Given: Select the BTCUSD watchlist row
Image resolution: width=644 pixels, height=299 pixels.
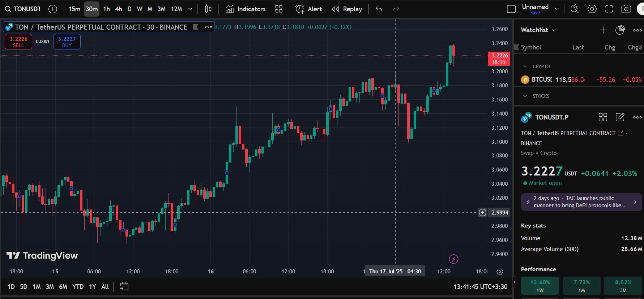Looking at the screenshot, I should point(579,79).
